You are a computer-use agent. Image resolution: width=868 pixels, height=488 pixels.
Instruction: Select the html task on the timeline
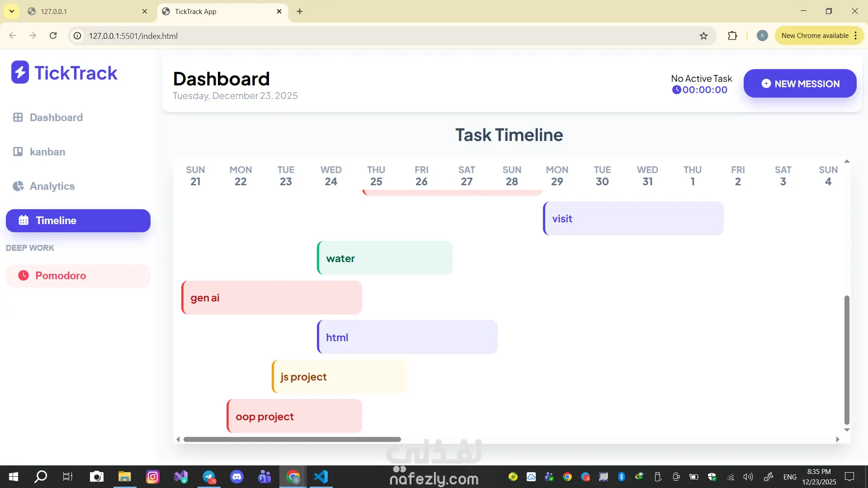click(x=407, y=337)
